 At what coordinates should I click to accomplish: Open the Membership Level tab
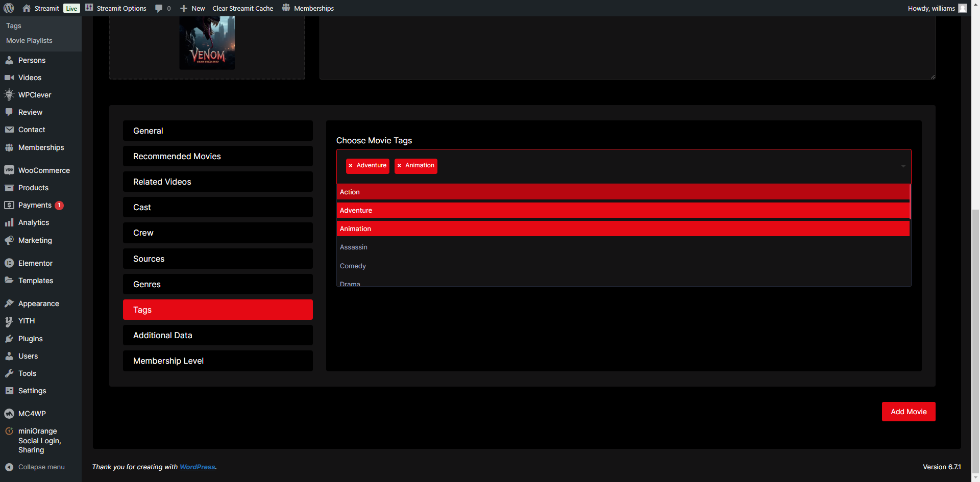[x=218, y=361]
